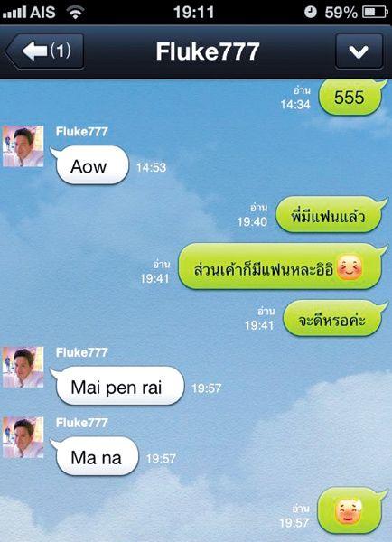392x542 pixels.
Task: Open the chat options chevron dropdown
Action: (x=359, y=51)
